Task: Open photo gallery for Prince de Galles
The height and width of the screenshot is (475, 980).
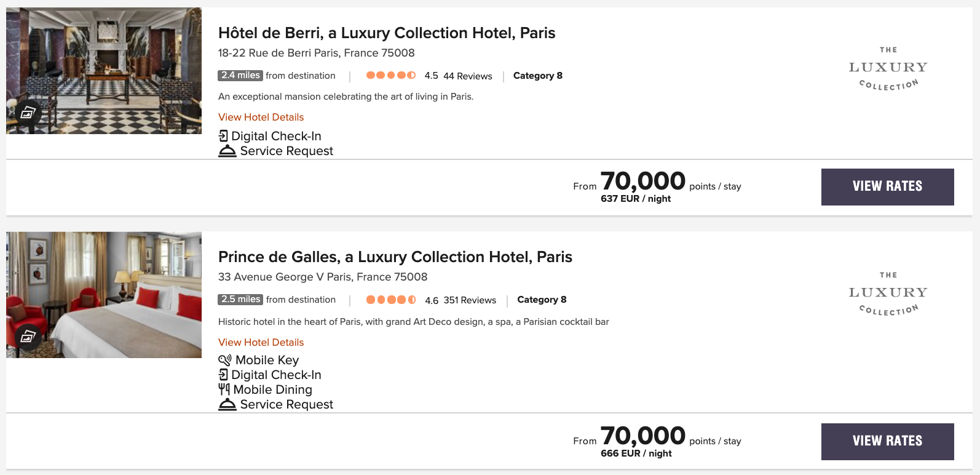Action: (27, 337)
